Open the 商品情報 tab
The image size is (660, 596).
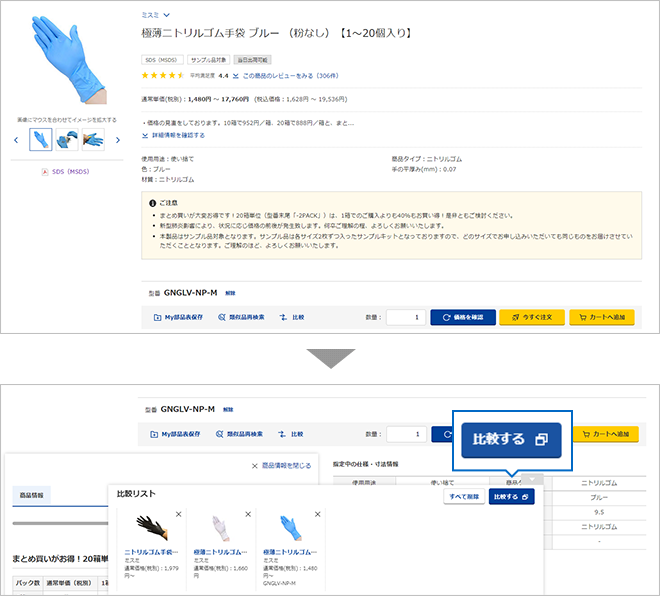(x=28, y=496)
